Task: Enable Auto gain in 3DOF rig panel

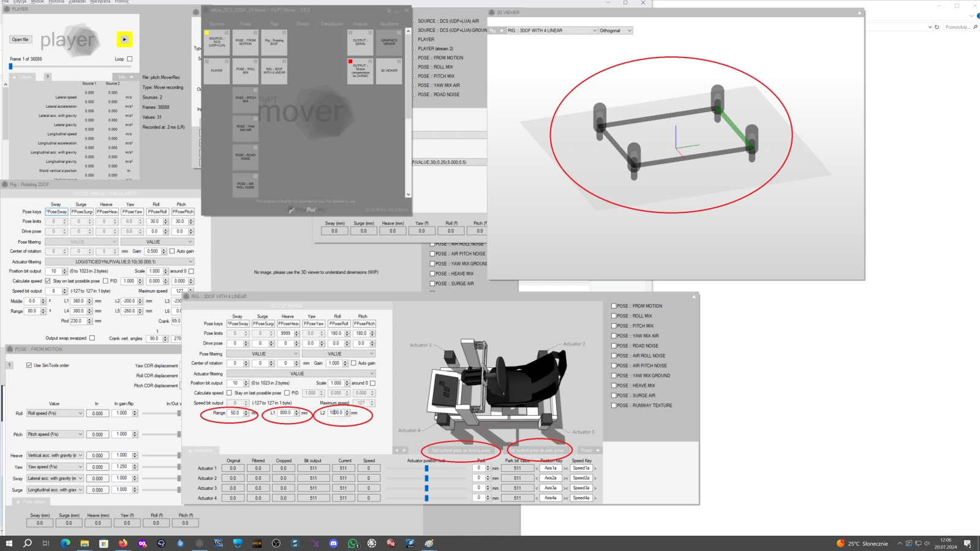Action: pos(353,363)
